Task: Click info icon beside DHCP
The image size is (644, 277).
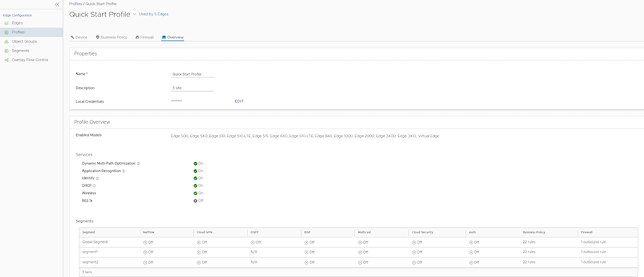Action: (94, 186)
